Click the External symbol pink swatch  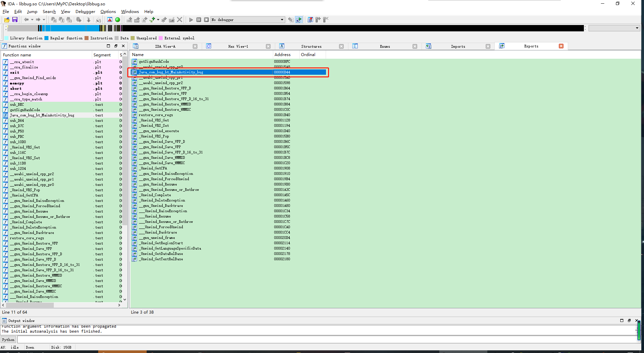(x=161, y=38)
